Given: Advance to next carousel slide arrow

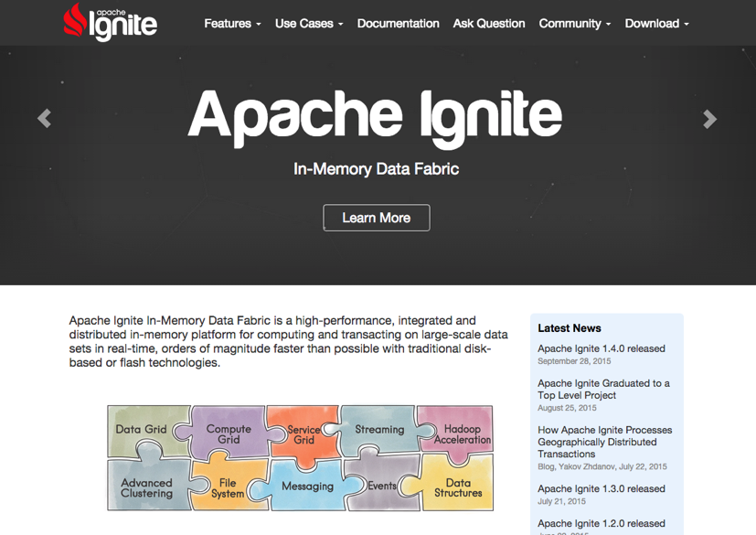Looking at the screenshot, I should point(709,119).
